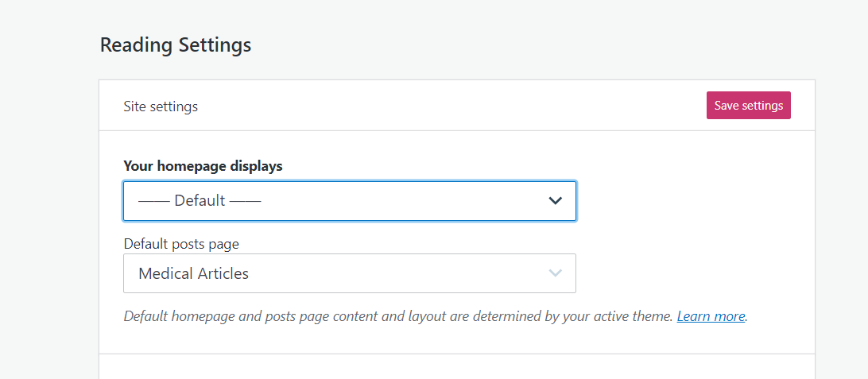868x379 pixels.
Task: Click the —— Default —— selected value
Action: click(x=200, y=201)
